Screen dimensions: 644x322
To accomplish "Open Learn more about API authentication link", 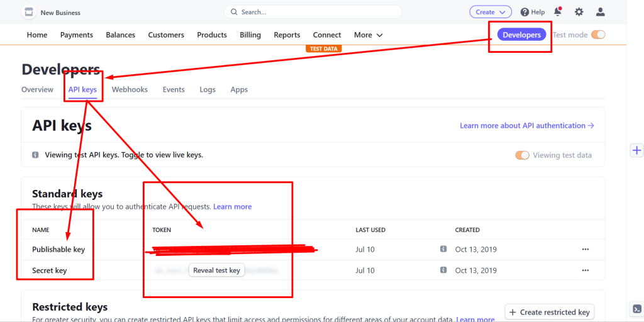I will pos(527,126).
